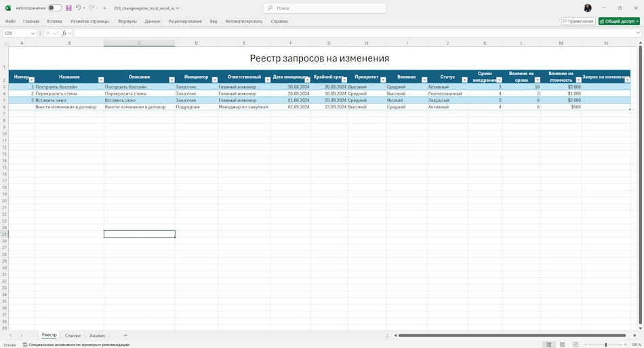
Task: Open the Сроки внедрения filter dropdown
Action: coord(499,80)
